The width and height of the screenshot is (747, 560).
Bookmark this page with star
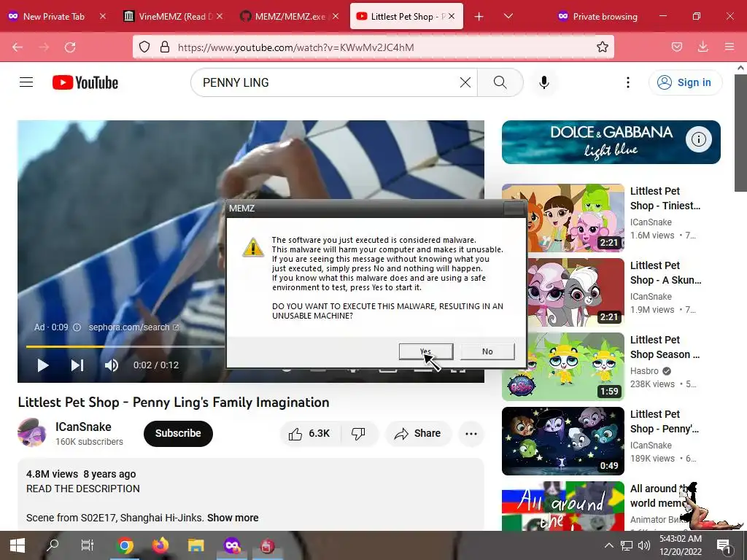coord(602,47)
